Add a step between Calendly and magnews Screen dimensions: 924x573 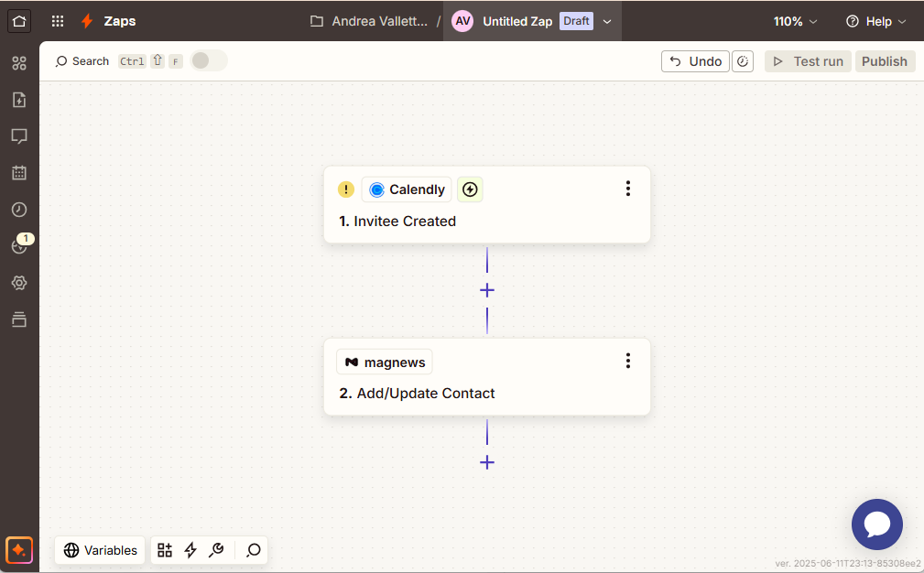[x=487, y=290]
